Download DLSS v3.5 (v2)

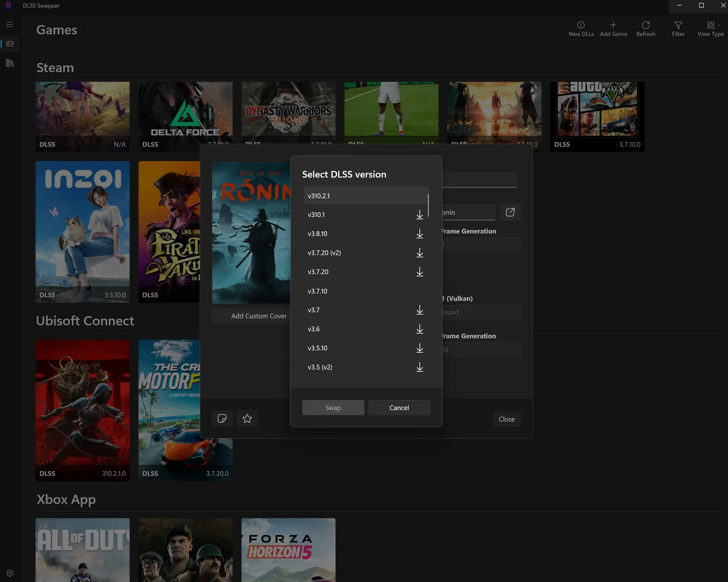coord(419,367)
